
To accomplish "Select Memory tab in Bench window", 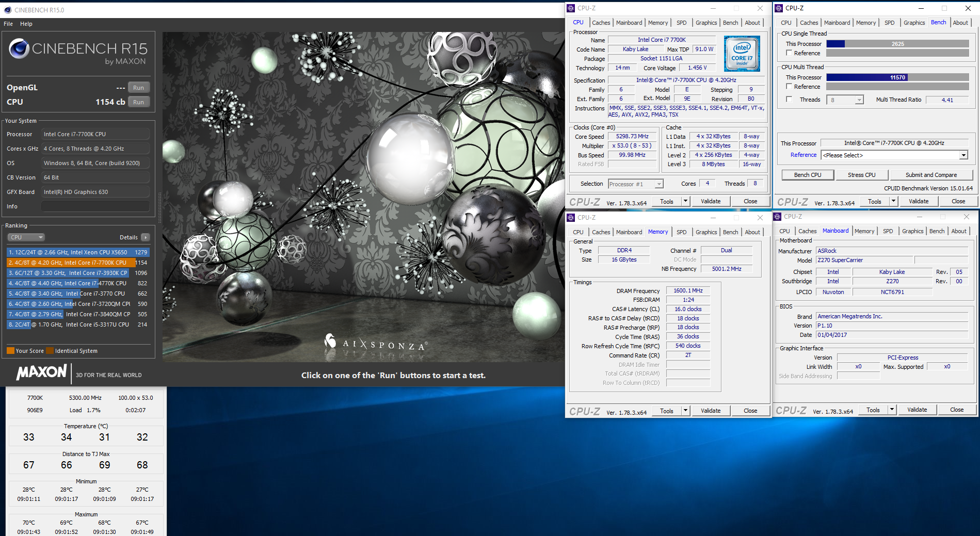I will (866, 23).
